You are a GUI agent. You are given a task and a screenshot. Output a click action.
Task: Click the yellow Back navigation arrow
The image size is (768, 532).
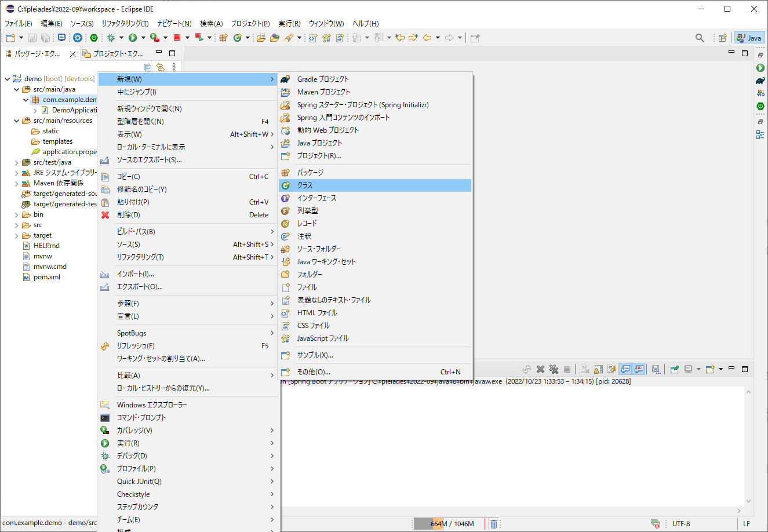(427, 38)
